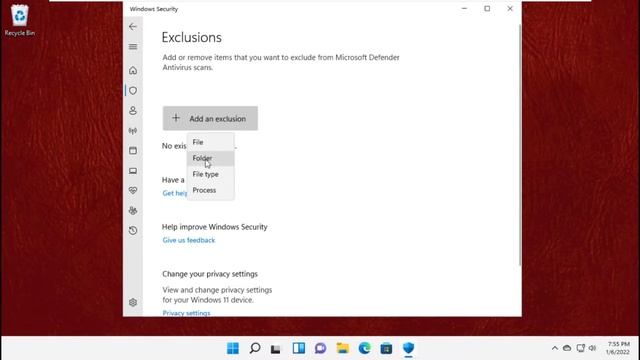Choose Process from exclusion menu
Screen dimensions: 640x360
[x=211, y=190]
